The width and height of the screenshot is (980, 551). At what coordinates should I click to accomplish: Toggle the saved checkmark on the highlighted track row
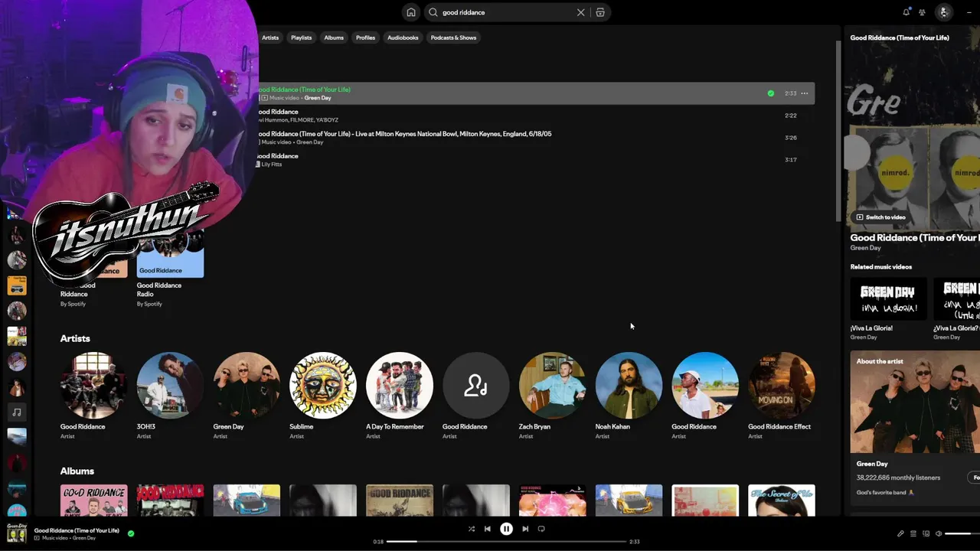tap(770, 93)
